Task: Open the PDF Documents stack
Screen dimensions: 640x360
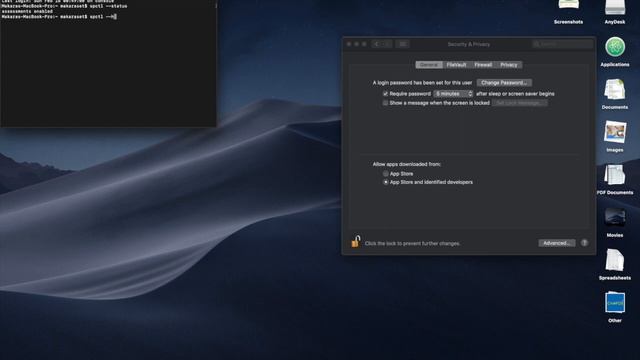Action: click(x=615, y=175)
